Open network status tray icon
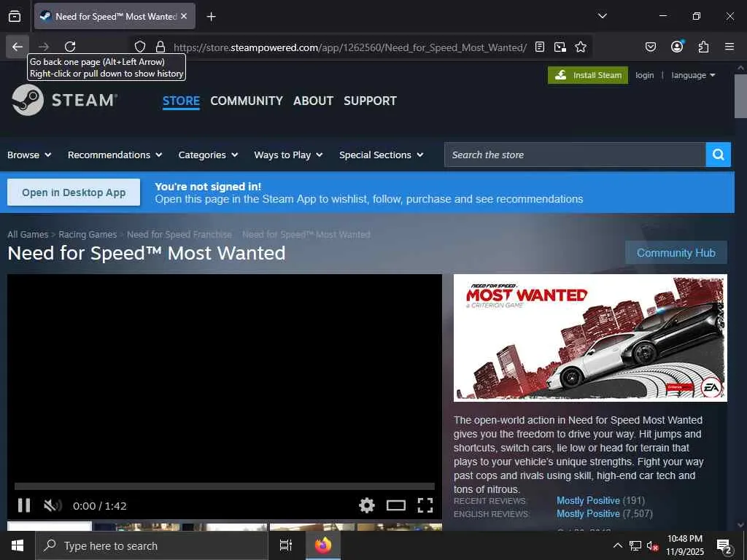Screen dimensions: 747x560 pyautogui.click(x=635, y=545)
